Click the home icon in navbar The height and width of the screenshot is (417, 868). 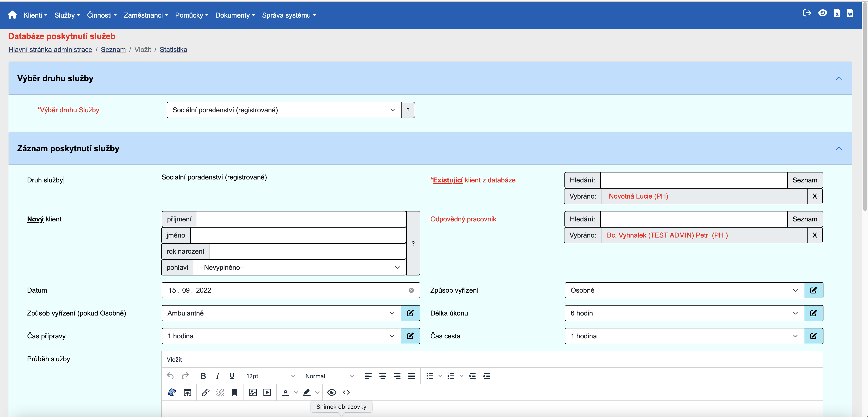tap(12, 15)
